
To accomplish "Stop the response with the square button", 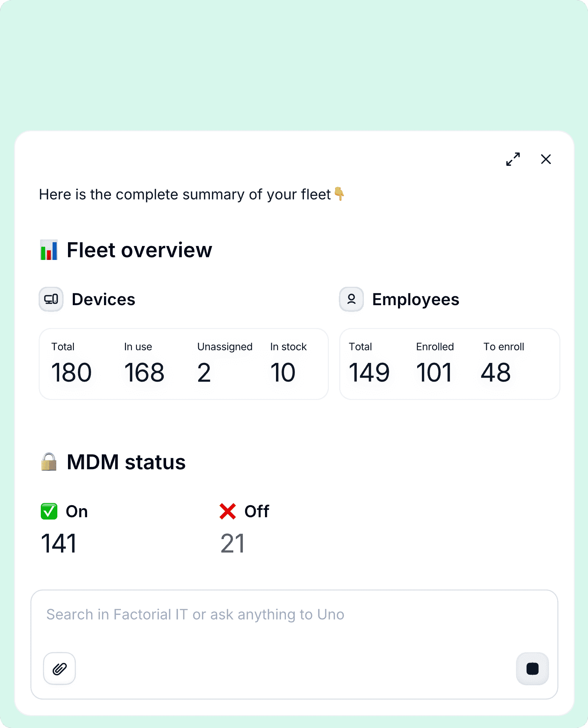I will pos(532,668).
